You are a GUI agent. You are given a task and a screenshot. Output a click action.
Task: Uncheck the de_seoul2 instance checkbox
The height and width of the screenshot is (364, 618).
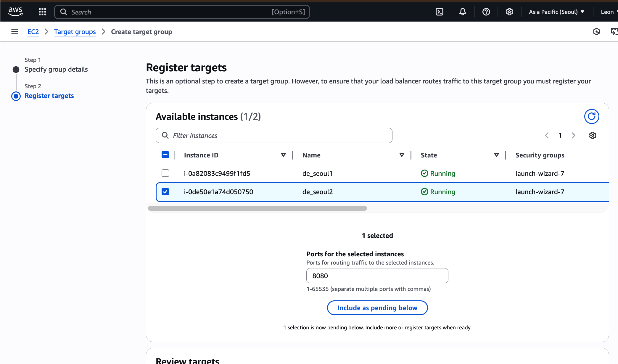coord(165,192)
